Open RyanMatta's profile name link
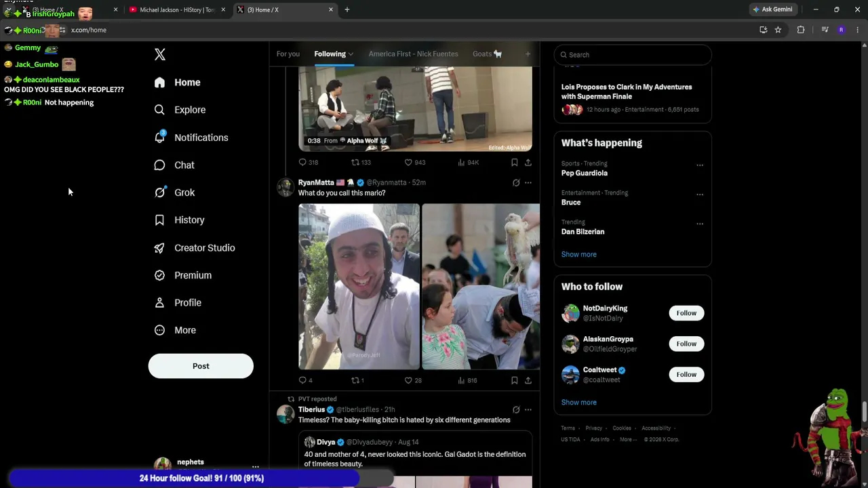 click(316, 182)
